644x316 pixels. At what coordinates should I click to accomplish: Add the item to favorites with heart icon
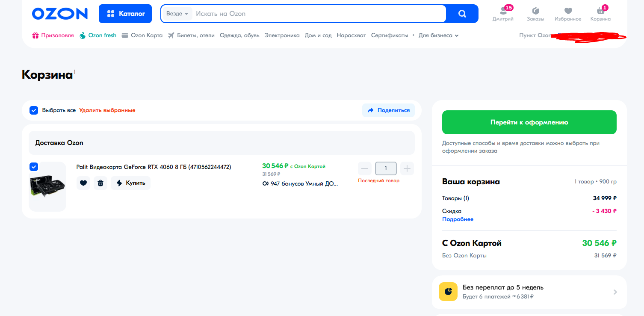click(x=83, y=183)
